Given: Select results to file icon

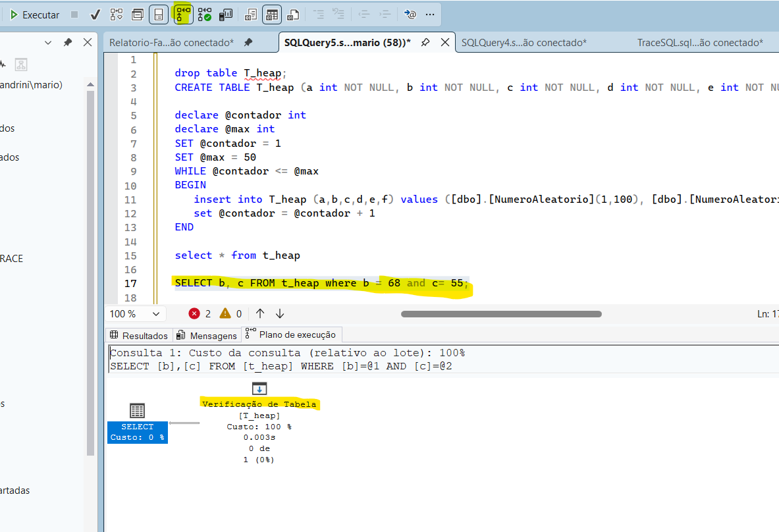Looking at the screenshot, I should tap(294, 14).
